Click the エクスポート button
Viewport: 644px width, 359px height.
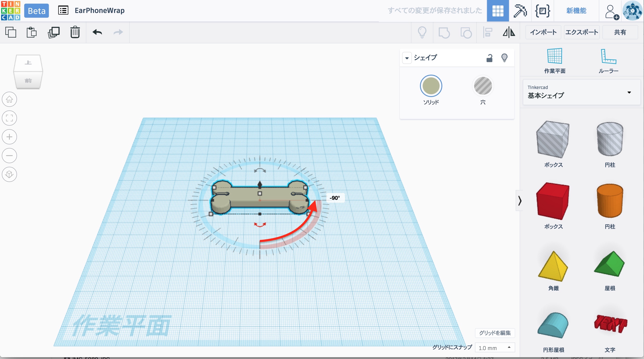(581, 32)
